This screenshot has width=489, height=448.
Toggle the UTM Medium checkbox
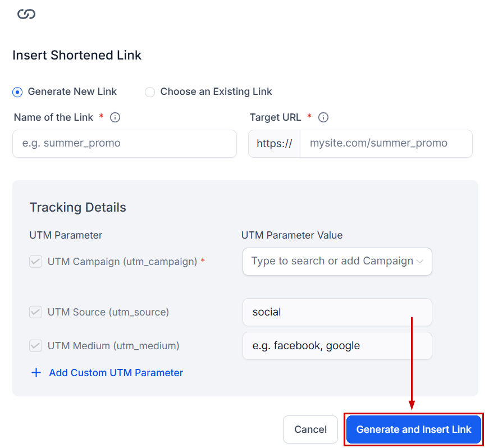[x=36, y=346]
